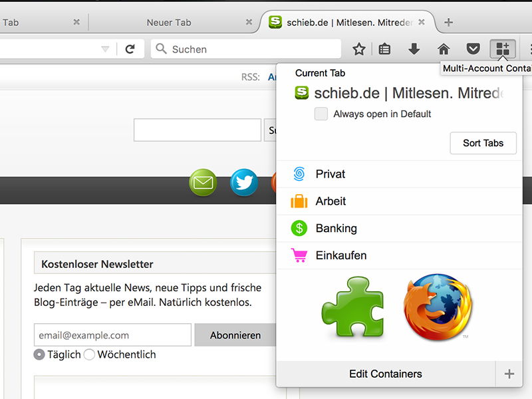This screenshot has width=532, height=399.
Task: Click the blue Twitter bird icon
Action: click(244, 182)
